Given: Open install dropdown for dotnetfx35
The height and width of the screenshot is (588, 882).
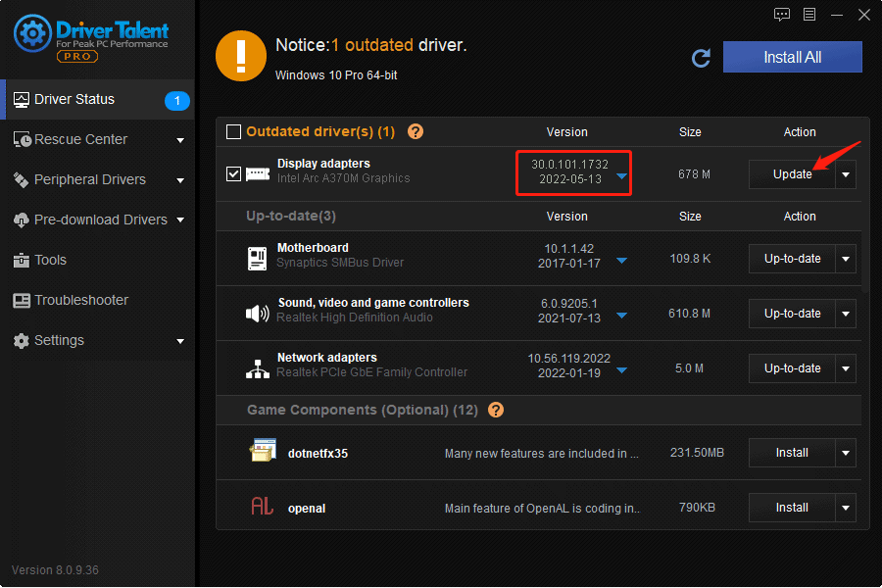Looking at the screenshot, I should tap(846, 453).
